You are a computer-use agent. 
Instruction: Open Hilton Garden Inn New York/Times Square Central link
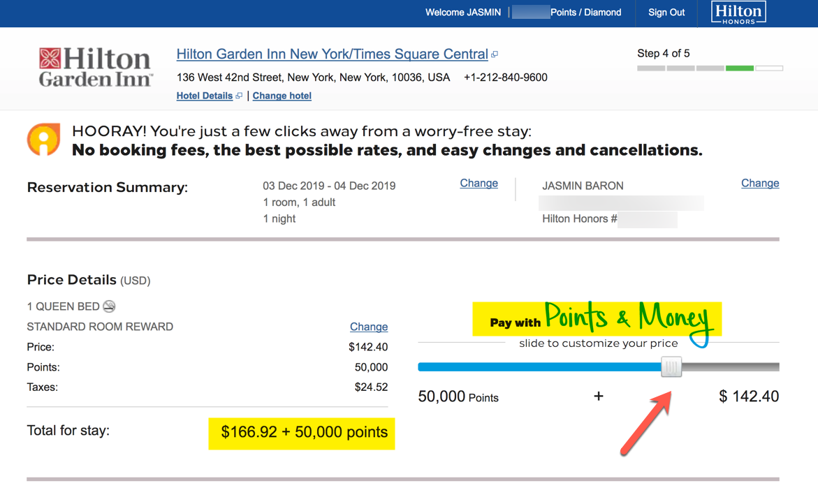click(x=332, y=54)
